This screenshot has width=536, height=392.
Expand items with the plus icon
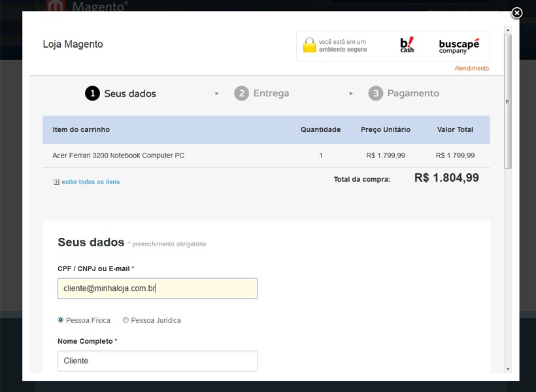click(56, 182)
